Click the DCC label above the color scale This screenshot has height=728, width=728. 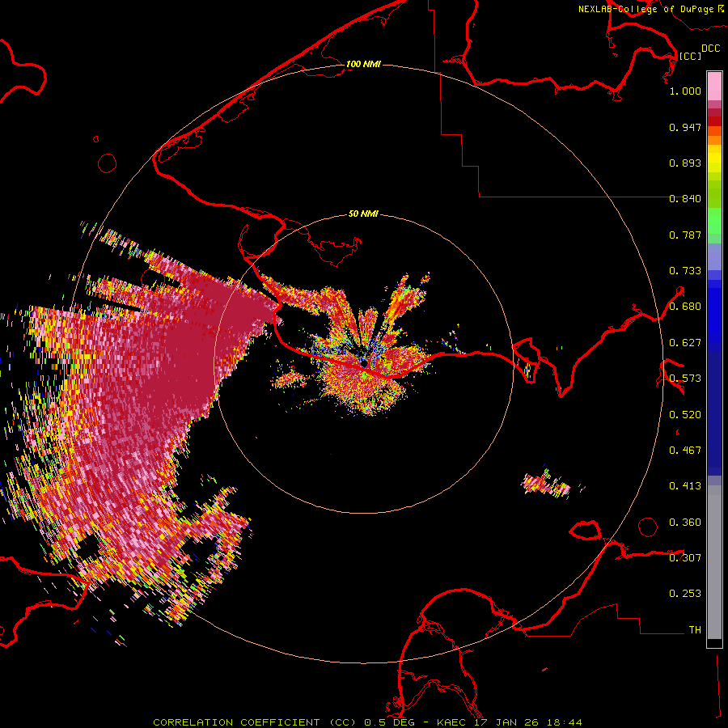point(711,49)
